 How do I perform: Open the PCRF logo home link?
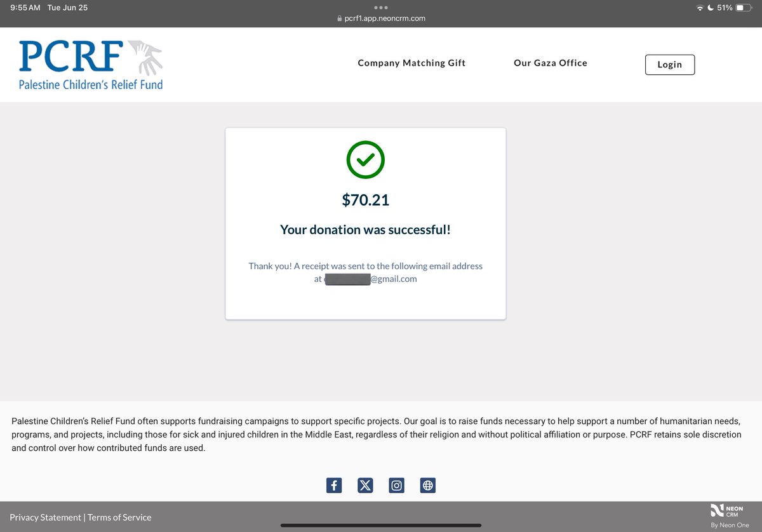[x=91, y=65]
